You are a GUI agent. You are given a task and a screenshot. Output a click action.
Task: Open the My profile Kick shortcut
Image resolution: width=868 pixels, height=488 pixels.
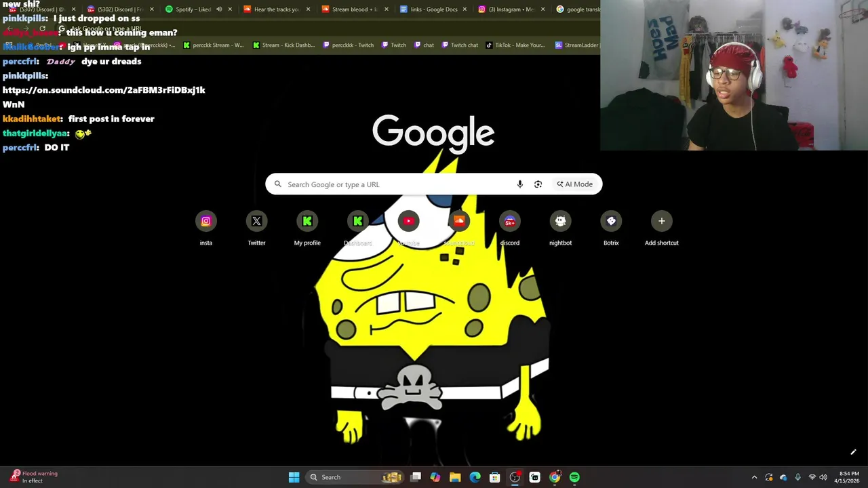click(x=307, y=228)
